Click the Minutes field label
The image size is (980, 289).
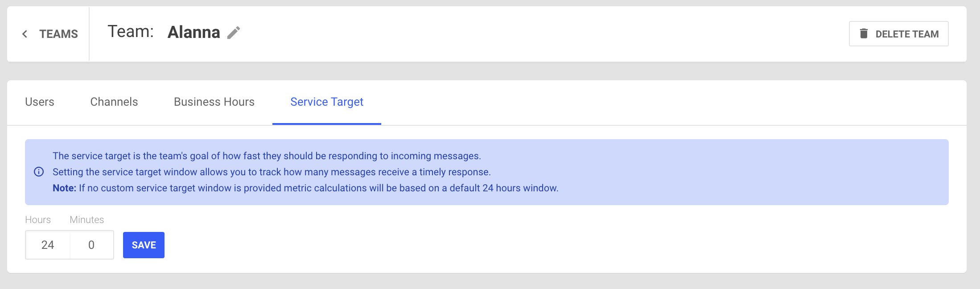point(87,219)
